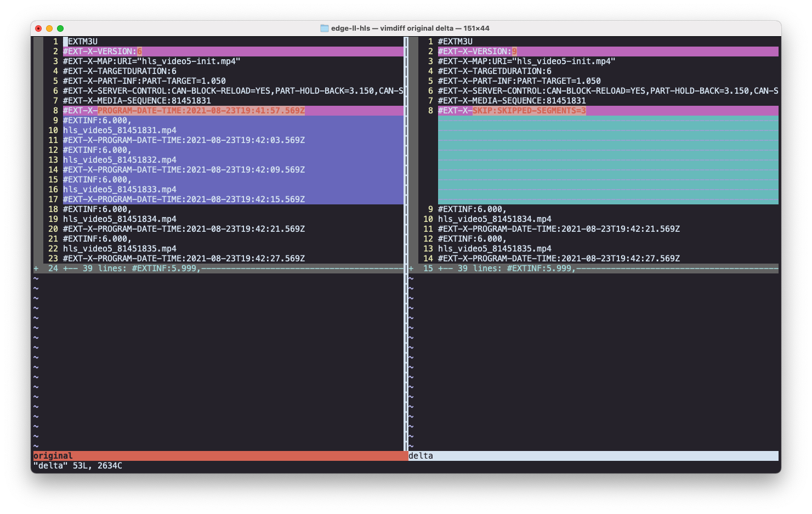Click the #EXT-X-SKIP:SKIPPED-SEGMENTS=3 line
The height and width of the screenshot is (514, 812).
[512, 111]
